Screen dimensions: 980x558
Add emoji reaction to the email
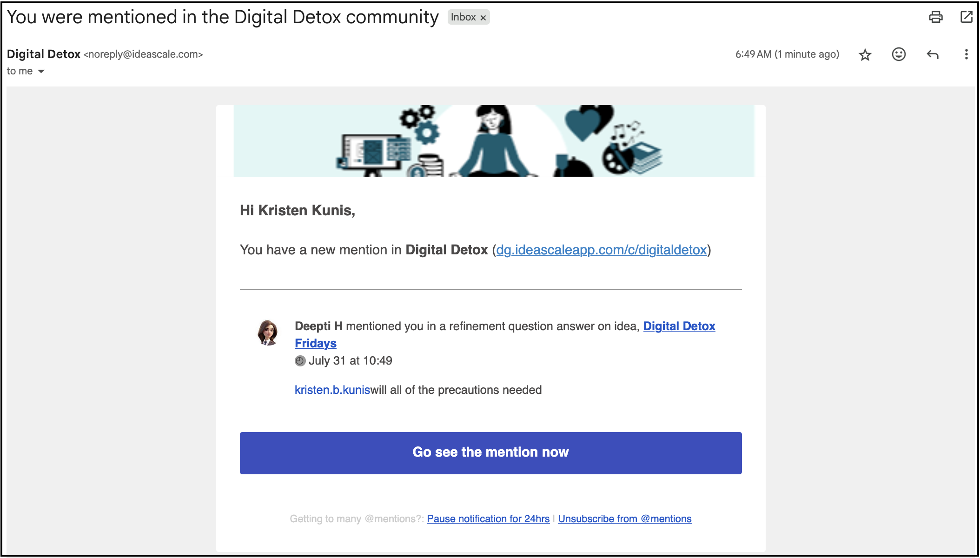coord(899,54)
